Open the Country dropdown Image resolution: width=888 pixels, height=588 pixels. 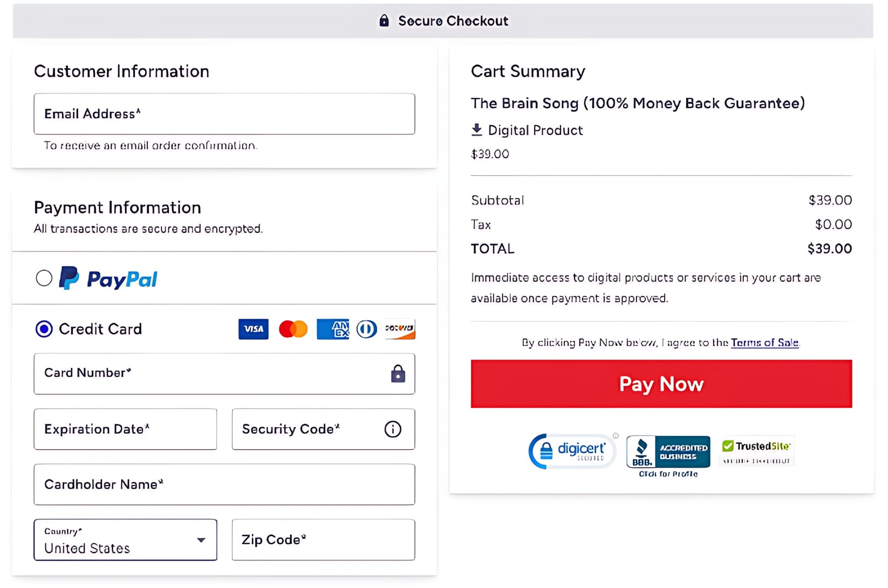(x=125, y=539)
